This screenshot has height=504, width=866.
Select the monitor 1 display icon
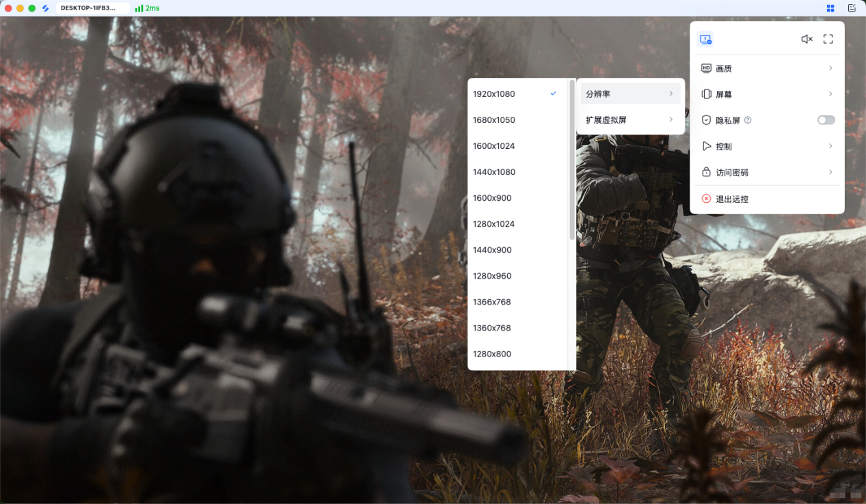(x=705, y=40)
